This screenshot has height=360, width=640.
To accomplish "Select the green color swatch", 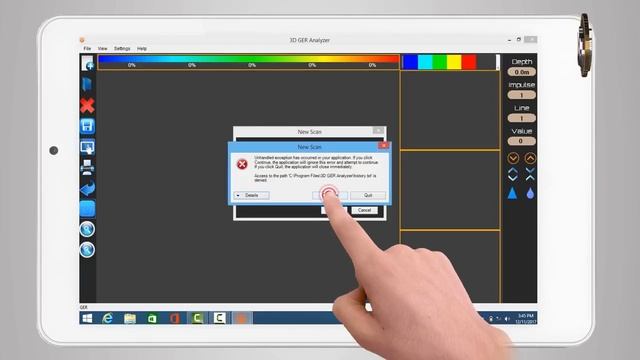I will click(440, 62).
